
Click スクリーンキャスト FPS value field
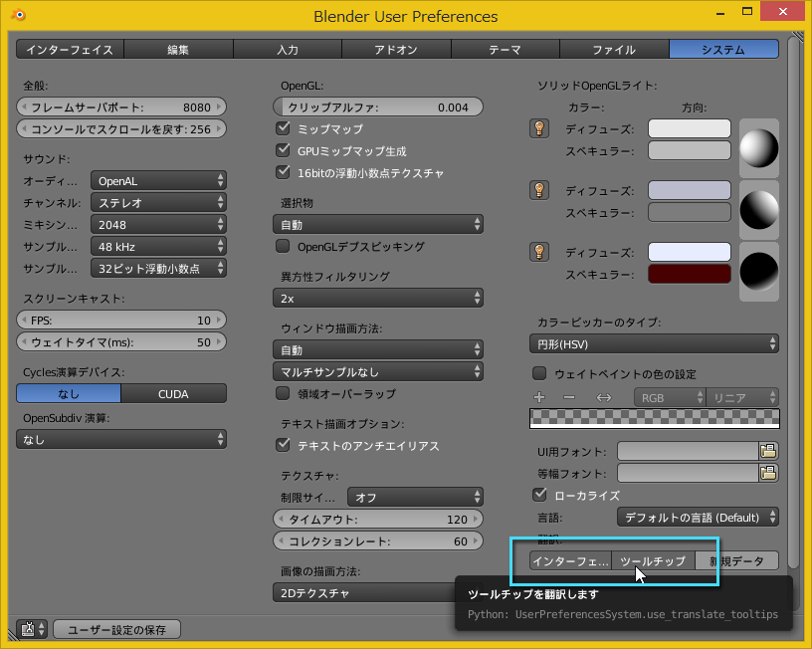point(121,320)
